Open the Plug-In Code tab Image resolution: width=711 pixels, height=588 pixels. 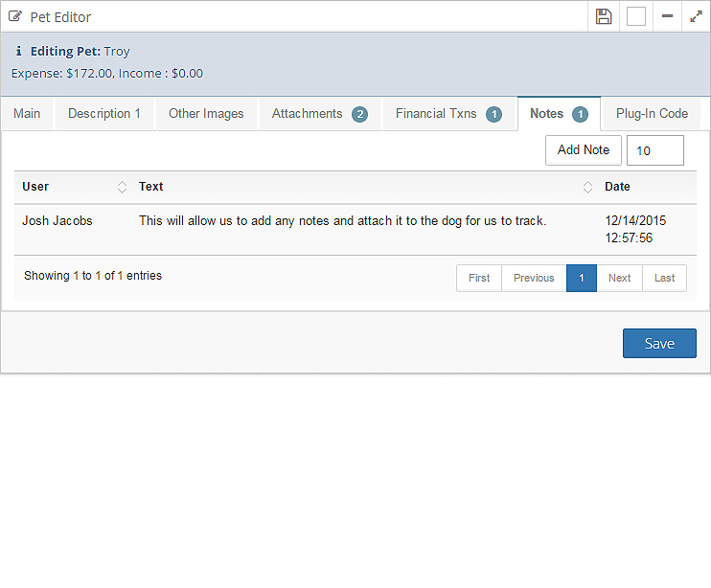(652, 114)
